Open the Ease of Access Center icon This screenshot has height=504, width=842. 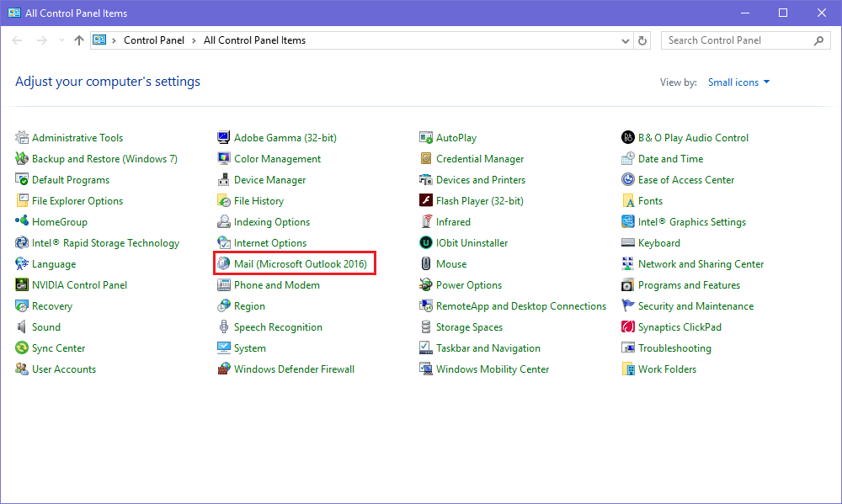click(x=628, y=179)
